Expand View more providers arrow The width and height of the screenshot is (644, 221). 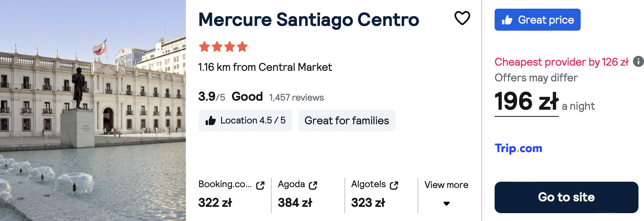coord(447,204)
